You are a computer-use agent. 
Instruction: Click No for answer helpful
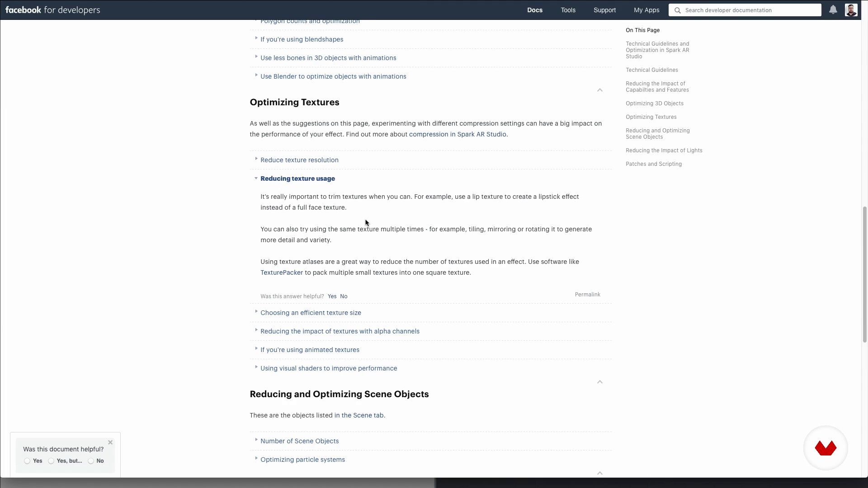tap(344, 296)
